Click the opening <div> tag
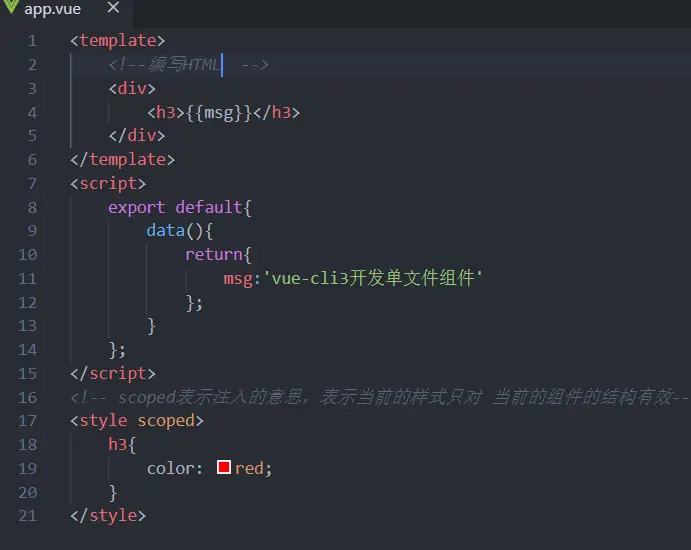691x550 pixels. [x=132, y=89]
